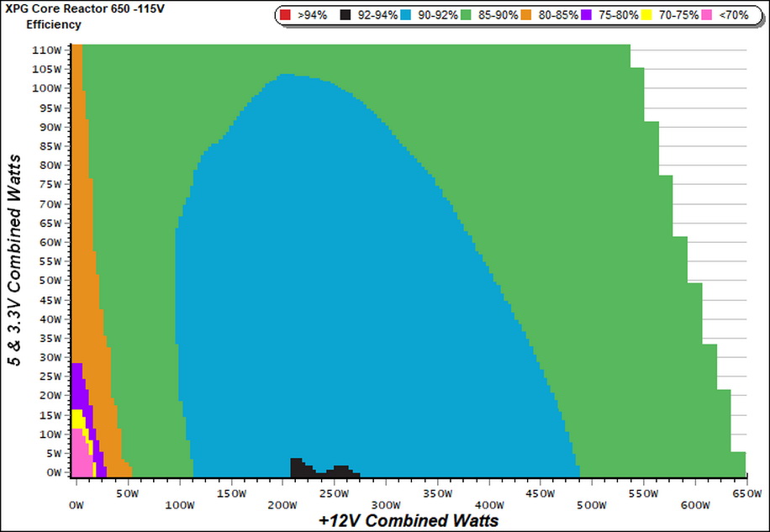Click the '55W' y-axis label
The height and width of the screenshot is (532, 770).
50,261
